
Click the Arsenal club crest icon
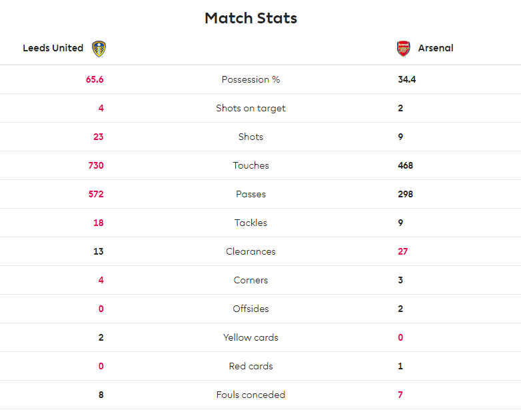(403, 49)
